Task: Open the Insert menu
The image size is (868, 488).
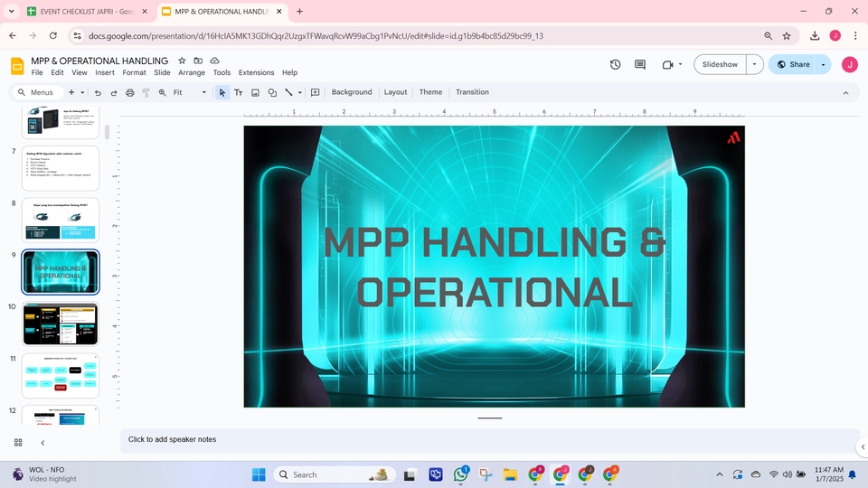Action: pos(105,72)
